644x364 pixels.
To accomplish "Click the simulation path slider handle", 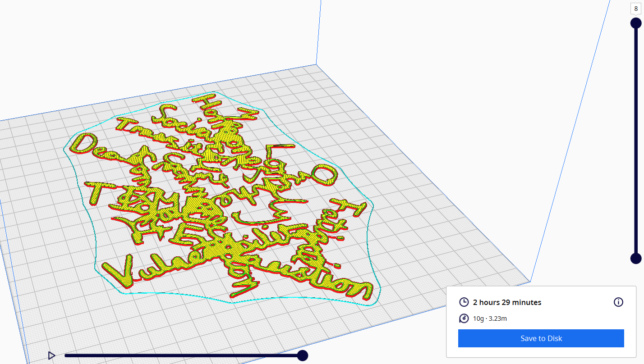I will pos(303,355).
